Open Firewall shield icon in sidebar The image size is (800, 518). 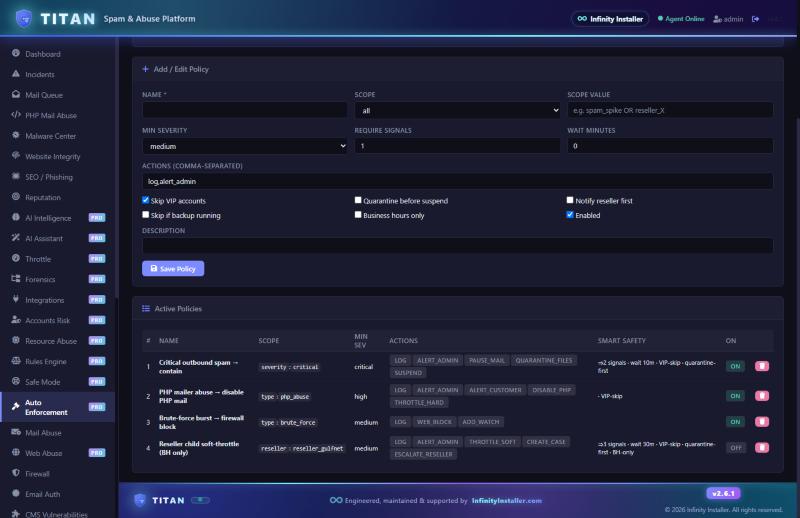click(x=16, y=473)
